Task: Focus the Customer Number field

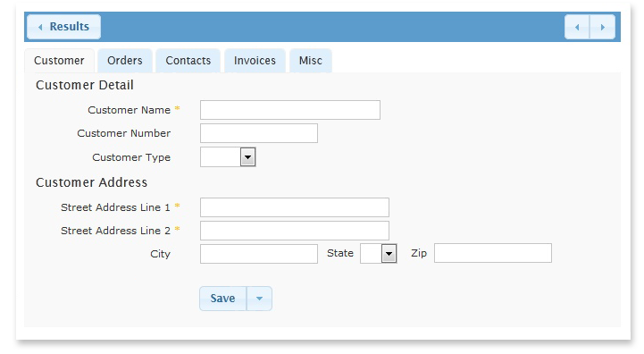Action: (x=259, y=133)
